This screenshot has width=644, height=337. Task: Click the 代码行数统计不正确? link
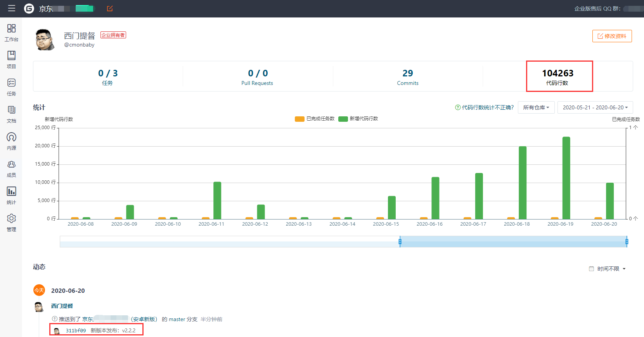(x=488, y=107)
